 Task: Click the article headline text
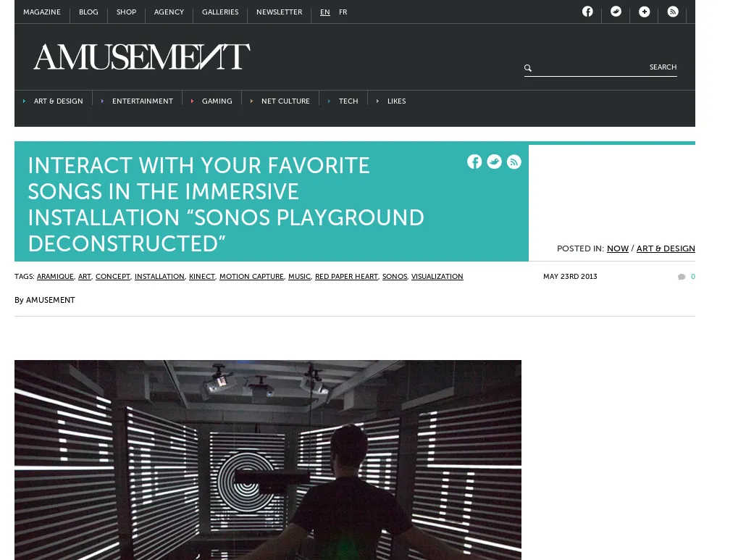226,204
